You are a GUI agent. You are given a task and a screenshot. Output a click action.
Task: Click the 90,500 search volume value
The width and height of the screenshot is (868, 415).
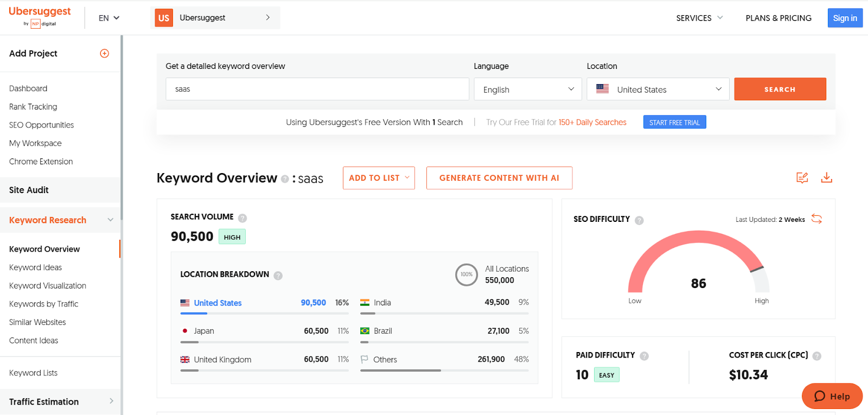coord(192,237)
